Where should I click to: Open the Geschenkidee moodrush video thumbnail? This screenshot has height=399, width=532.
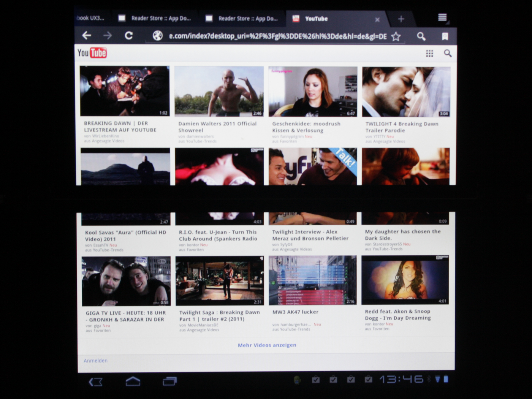click(313, 92)
